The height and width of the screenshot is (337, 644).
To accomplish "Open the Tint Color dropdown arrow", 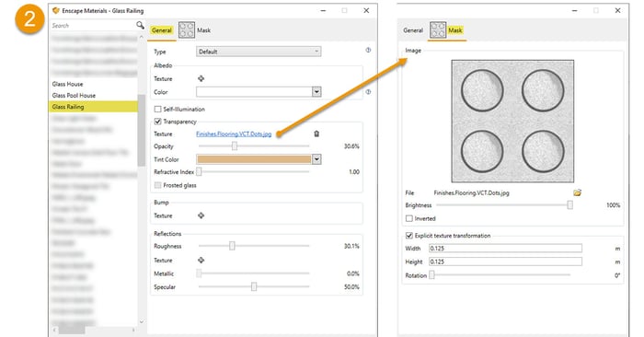I will (x=316, y=159).
